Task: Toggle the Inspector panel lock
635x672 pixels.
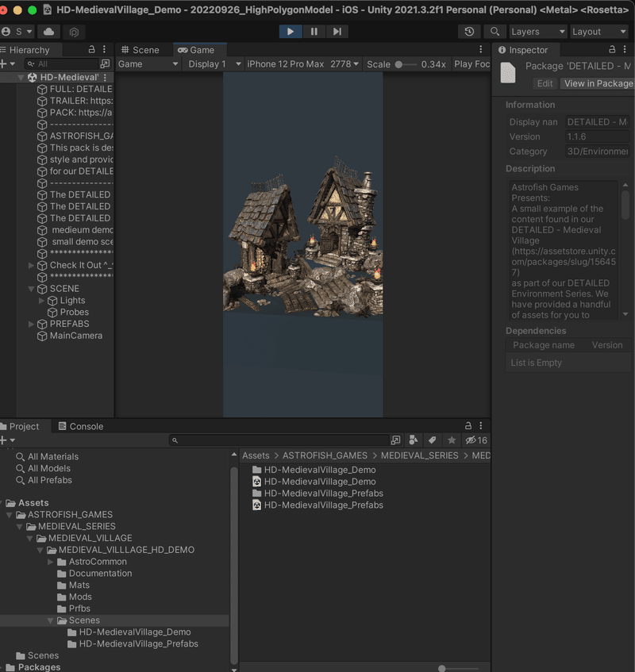Action: pyautogui.click(x=612, y=50)
